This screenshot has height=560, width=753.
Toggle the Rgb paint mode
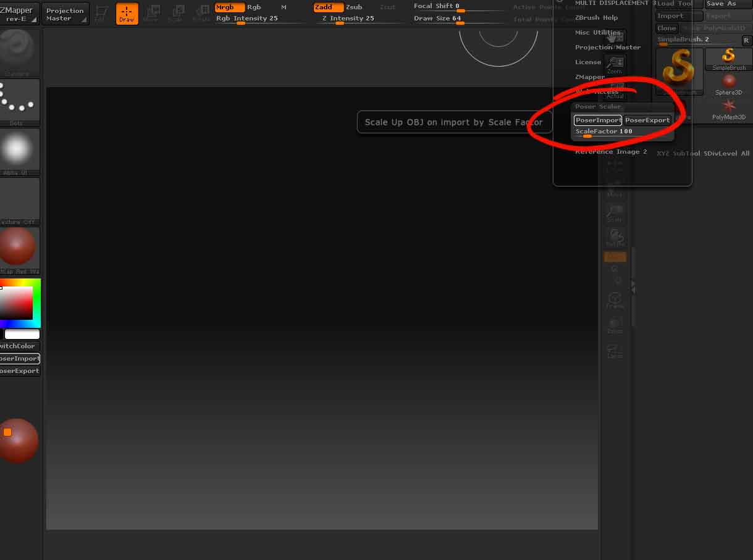click(254, 7)
